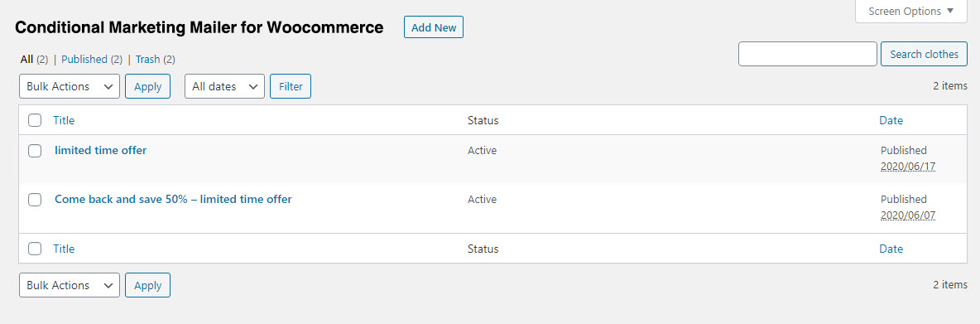
Task: Apply the top bulk action
Action: tap(147, 86)
